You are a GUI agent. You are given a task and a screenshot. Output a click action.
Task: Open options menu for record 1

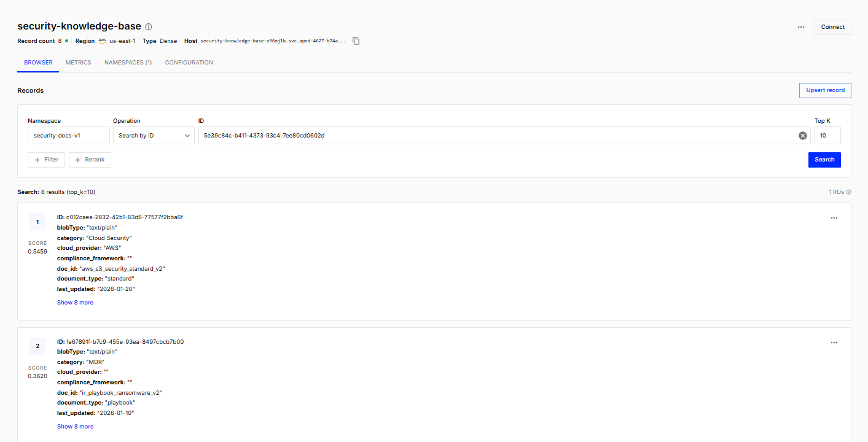(834, 218)
